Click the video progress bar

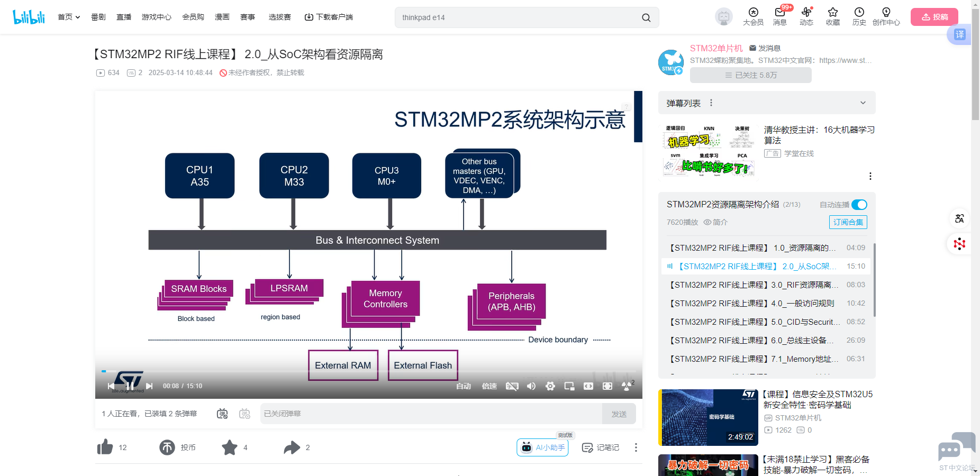pos(368,371)
